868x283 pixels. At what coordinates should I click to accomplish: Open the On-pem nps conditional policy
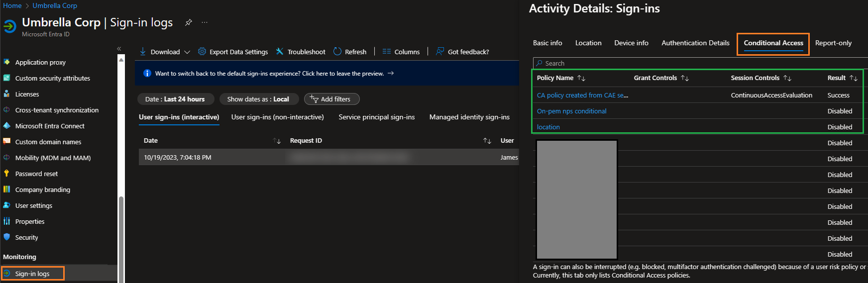[571, 111]
